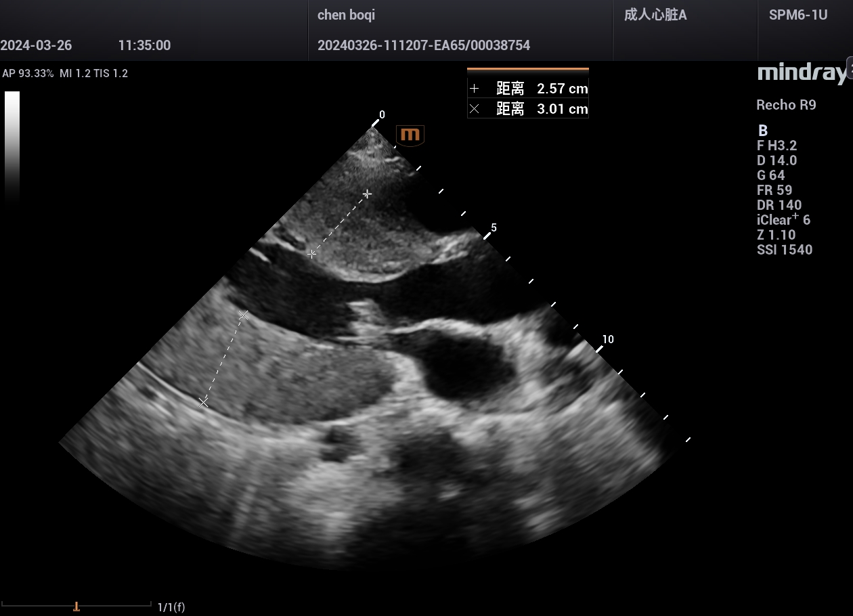The height and width of the screenshot is (616, 853).
Task: Select the 2.57 cm distance result
Action: [x=562, y=89]
